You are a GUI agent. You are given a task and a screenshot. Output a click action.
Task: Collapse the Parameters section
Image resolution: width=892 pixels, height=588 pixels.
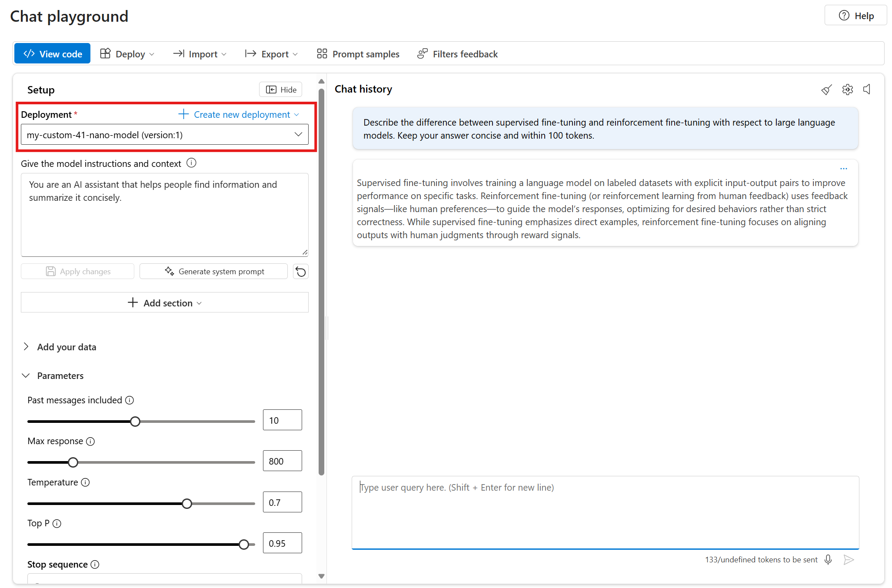click(x=26, y=375)
